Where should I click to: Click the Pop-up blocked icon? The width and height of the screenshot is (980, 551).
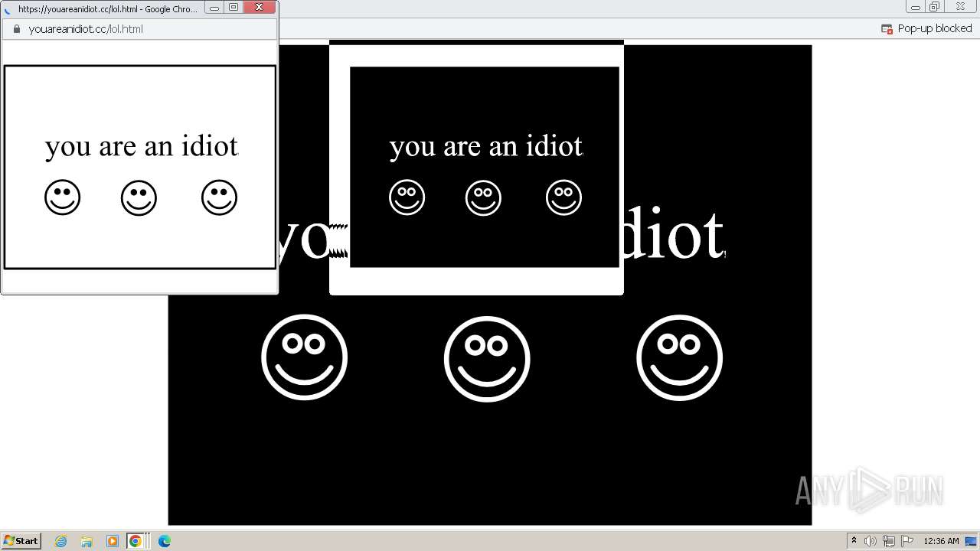point(887,29)
